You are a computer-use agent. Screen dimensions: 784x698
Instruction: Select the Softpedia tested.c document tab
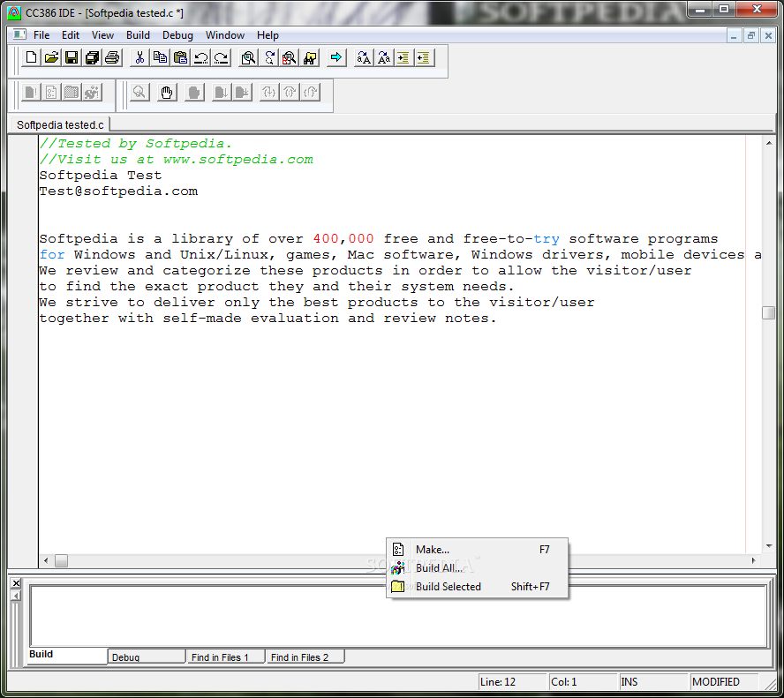(60, 125)
